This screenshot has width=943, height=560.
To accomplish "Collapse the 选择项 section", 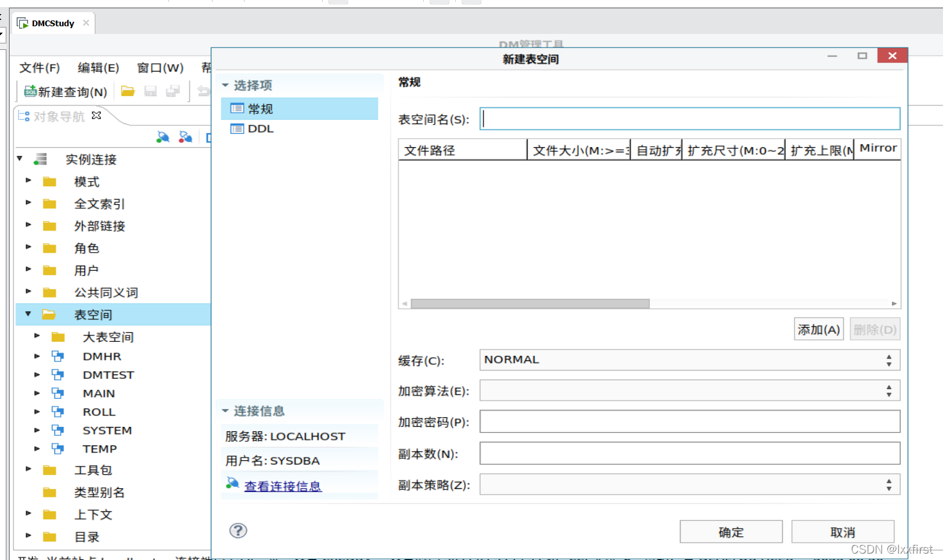I will click(x=225, y=85).
